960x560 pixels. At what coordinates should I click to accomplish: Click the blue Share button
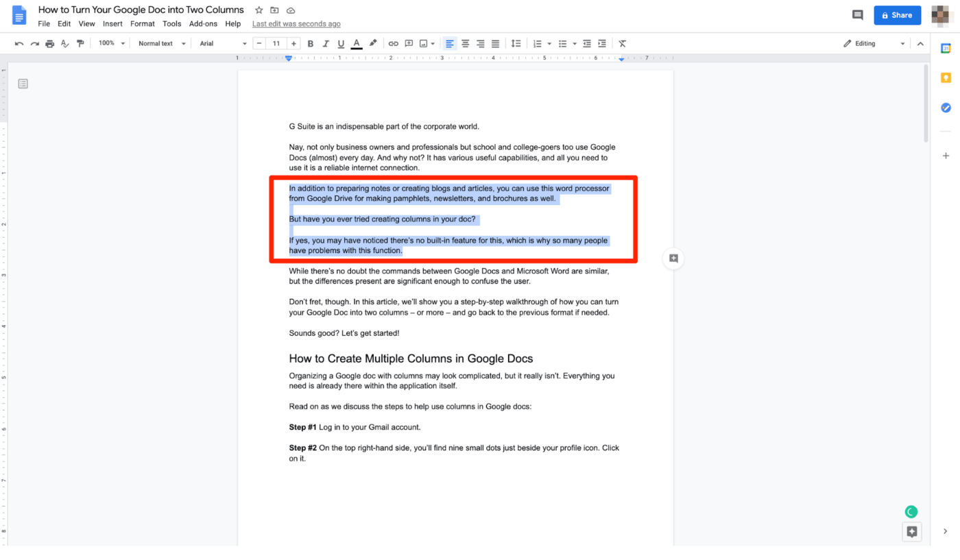[897, 15]
